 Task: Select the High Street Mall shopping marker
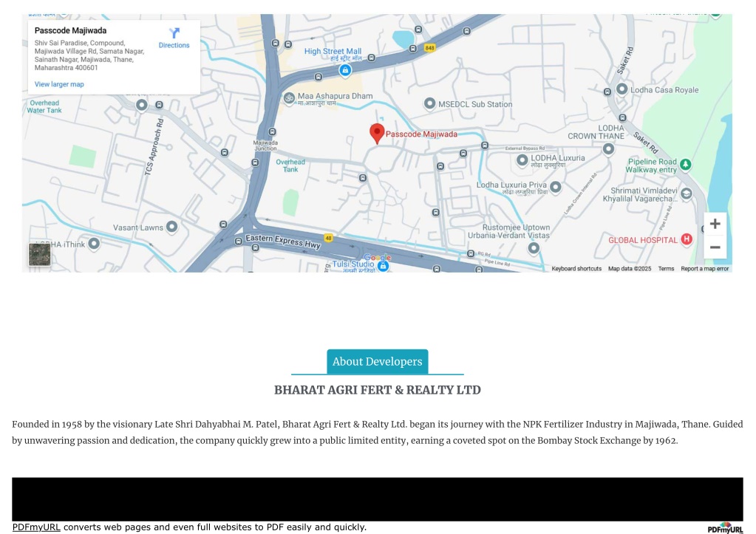(x=344, y=70)
